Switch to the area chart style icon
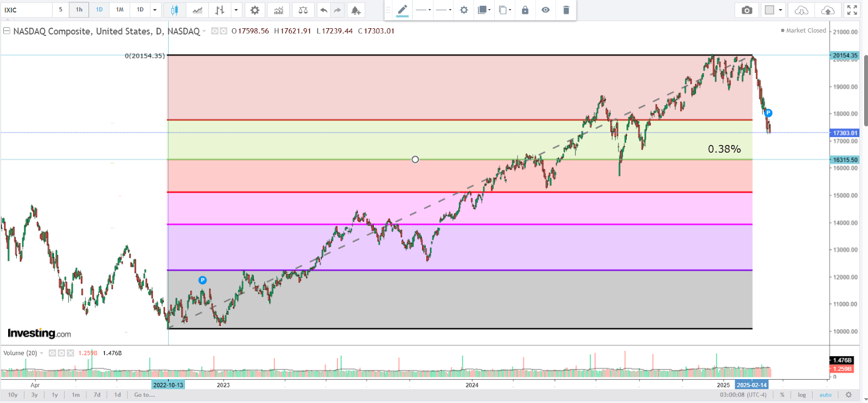 point(197,10)
